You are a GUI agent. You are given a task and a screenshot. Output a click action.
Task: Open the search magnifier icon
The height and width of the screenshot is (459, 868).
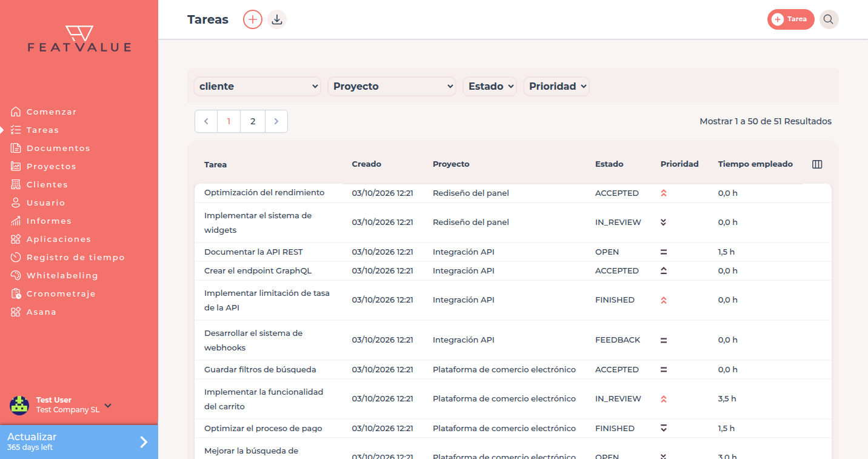(829, 19)
